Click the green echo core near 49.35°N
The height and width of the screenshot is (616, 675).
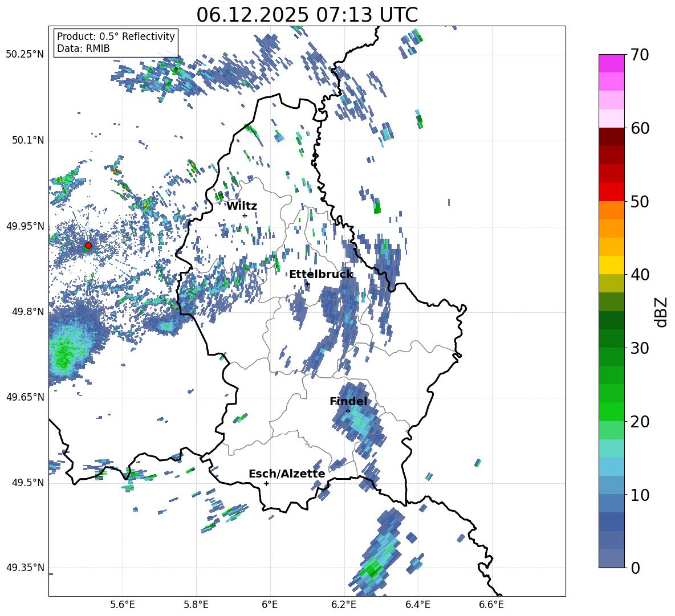[371, 571]
